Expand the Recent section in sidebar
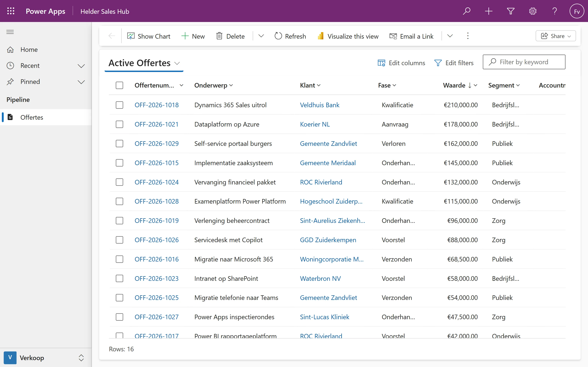Image resolution: width=588 pixels, height=367 pixels. click(81, 66)
